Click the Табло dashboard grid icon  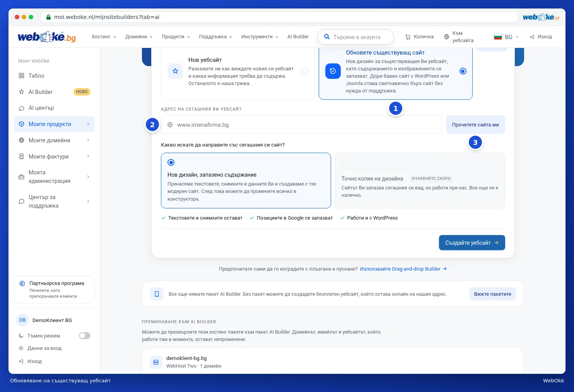click(x=21, y=76)
